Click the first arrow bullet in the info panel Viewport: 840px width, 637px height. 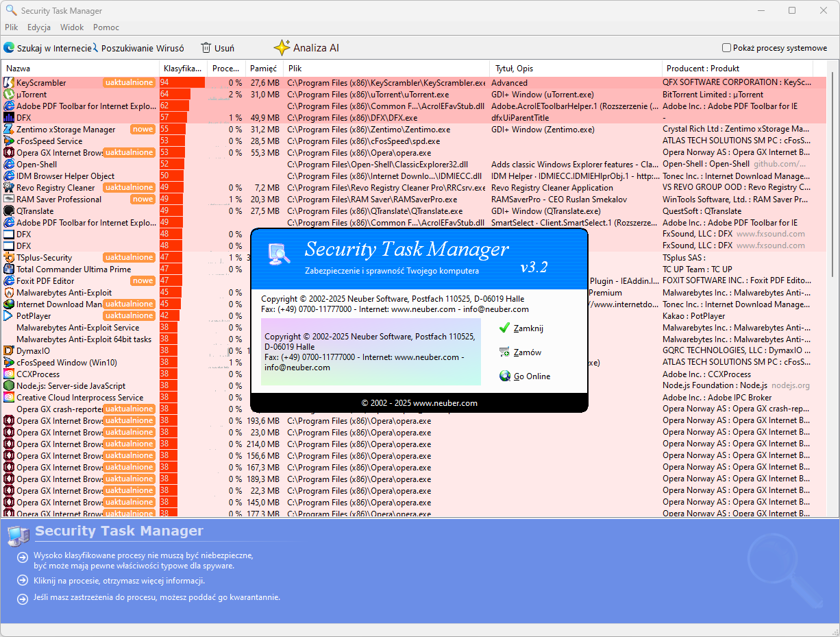(23, 557)
